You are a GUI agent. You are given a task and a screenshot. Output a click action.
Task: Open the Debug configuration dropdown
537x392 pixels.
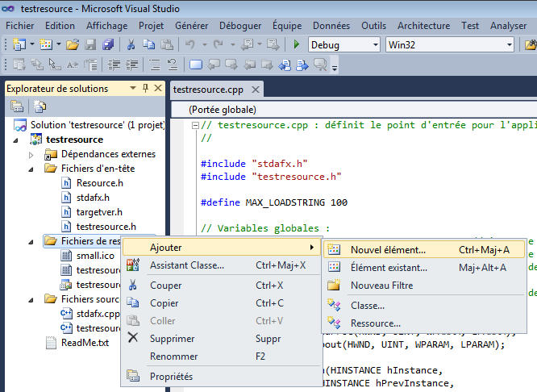(x=376, y=45)
